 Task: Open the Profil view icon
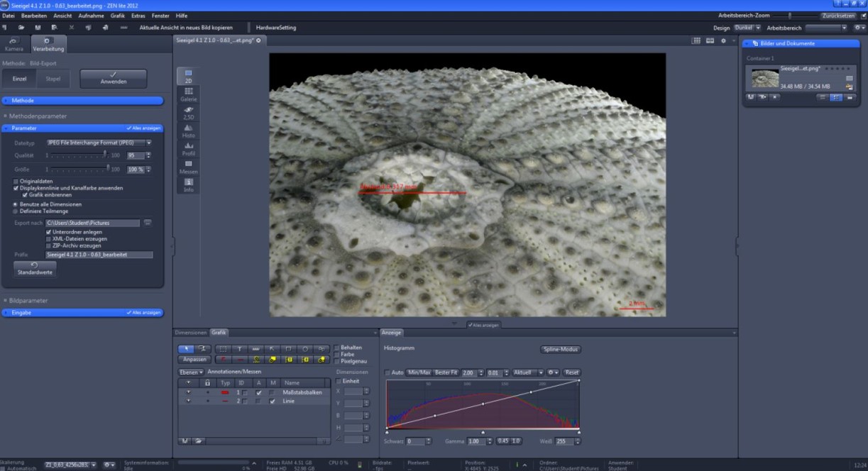pos(188,149)
